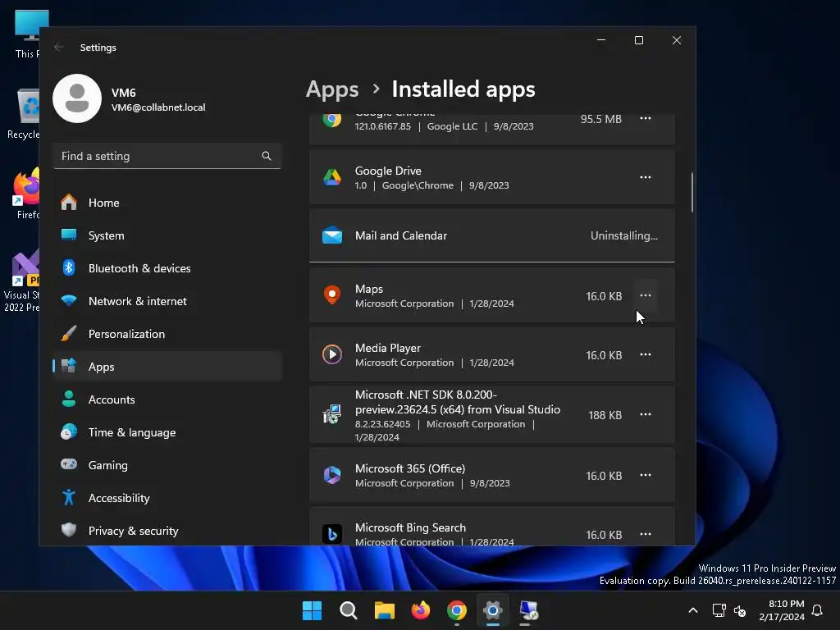
Task: Open more options for Microsoft .NET SDK
Action: click(x=646, y=414)
